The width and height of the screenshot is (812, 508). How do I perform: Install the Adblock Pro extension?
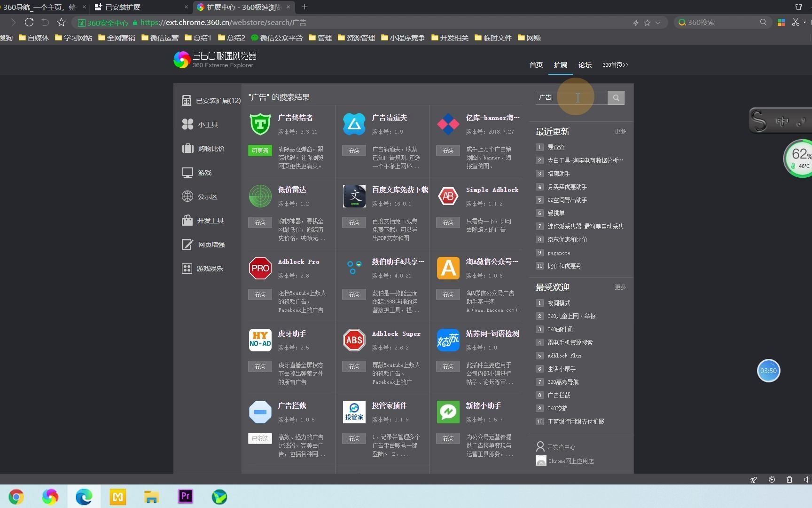tap(260, 294)
